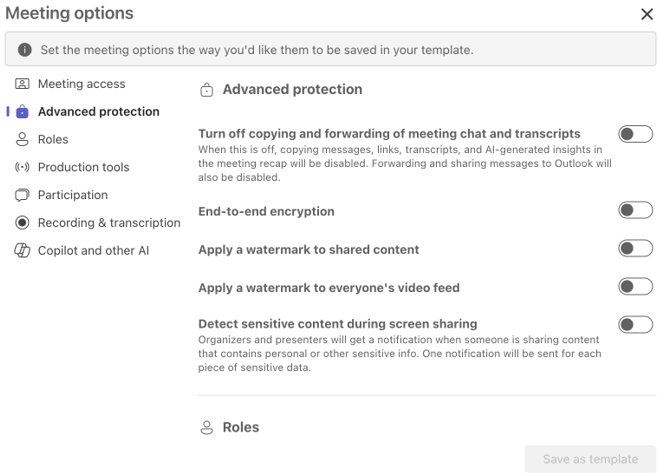Viewport: 660px width, 473px height.
Task: Click the Participation chat bubble icon
Action: point(22,195)
